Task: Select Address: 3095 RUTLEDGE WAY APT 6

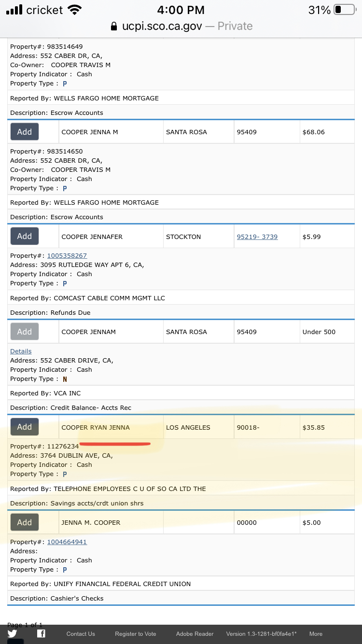Action: pos(77,265)
